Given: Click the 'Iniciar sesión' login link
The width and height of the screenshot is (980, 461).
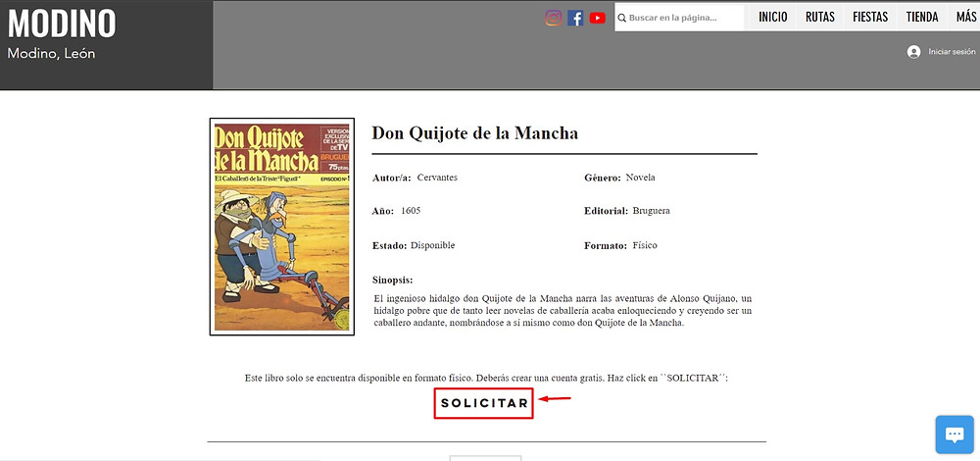Looking at the screenshot, I should coord(952,52).
